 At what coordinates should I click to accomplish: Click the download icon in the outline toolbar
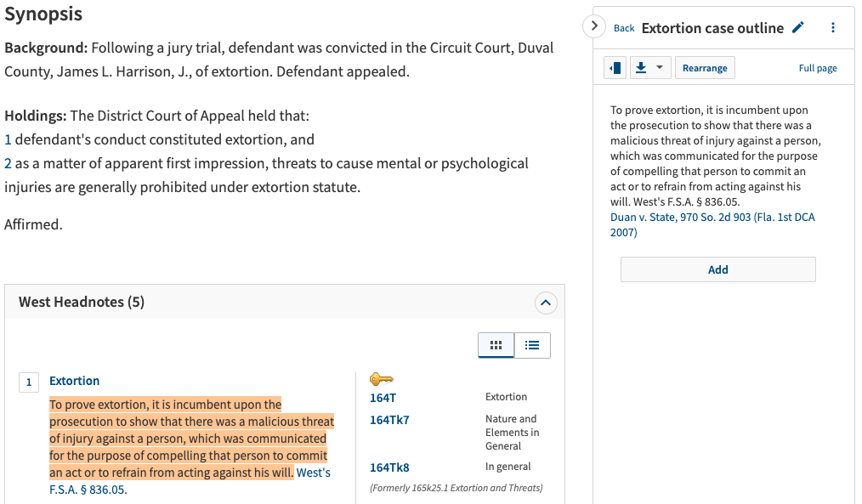pyautogui.click(x=641, y=68)
